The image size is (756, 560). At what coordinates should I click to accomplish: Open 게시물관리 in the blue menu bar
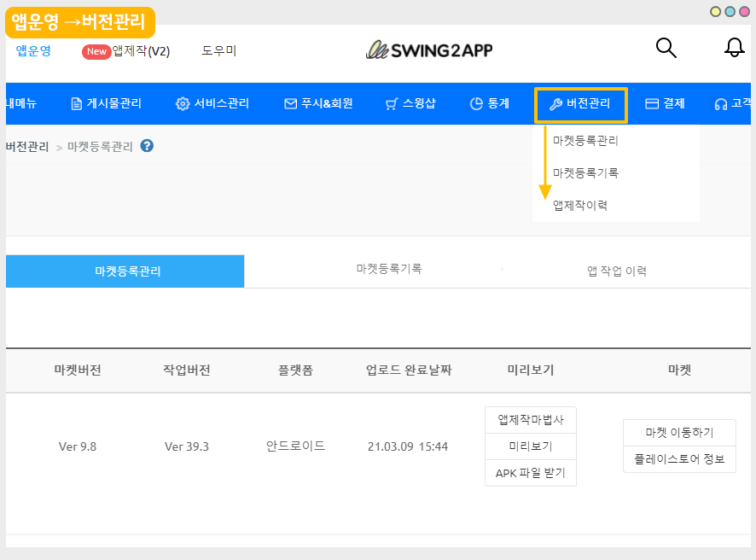pos(106,104)
